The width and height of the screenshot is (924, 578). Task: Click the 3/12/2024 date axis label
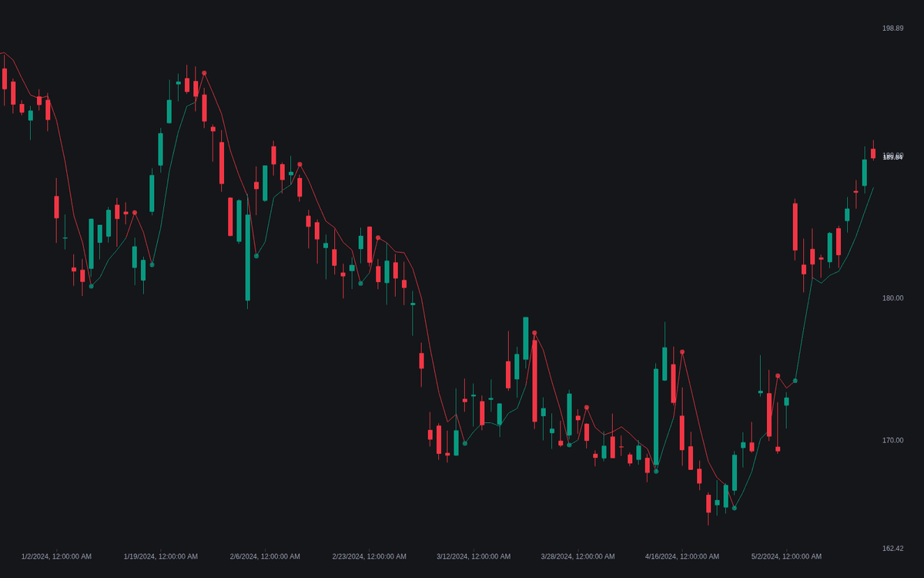[x=474, y=556]
